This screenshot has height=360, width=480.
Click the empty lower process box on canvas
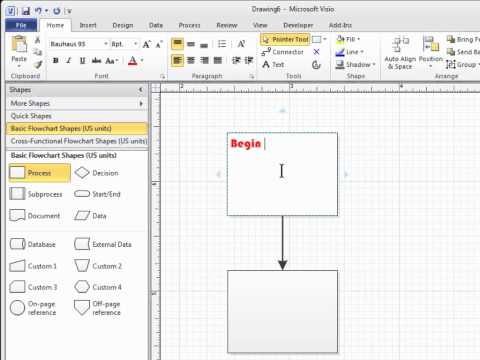click(x=283, y=311)
